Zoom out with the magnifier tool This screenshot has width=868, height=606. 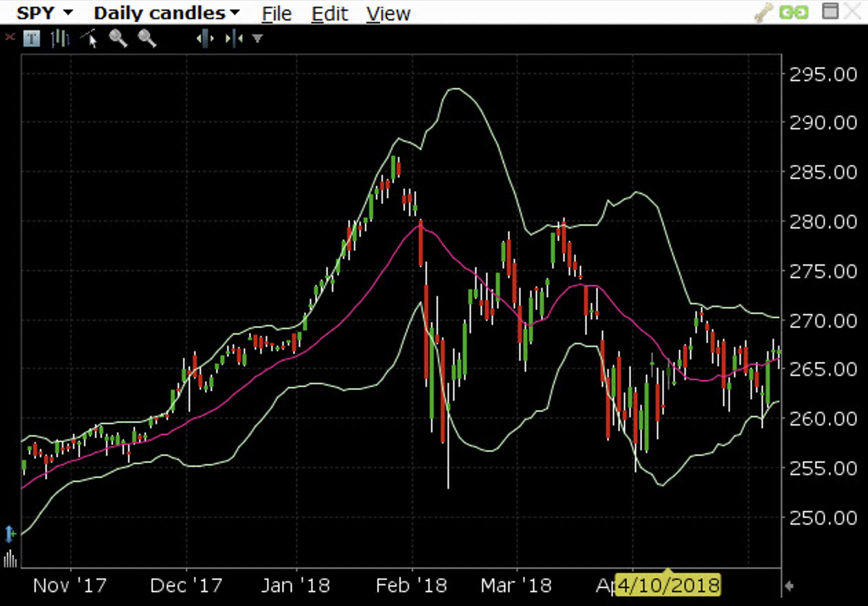[148, 39]
